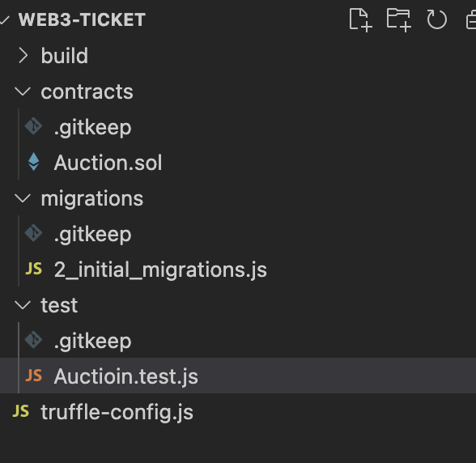
Task: Click the Collapse Folders icon at the edge
Action: click(471, 20)
